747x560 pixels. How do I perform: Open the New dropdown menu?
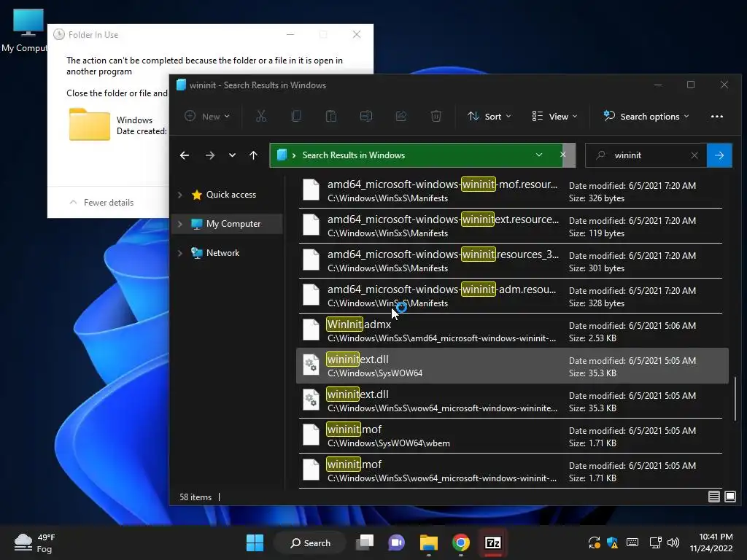point(207,116)
